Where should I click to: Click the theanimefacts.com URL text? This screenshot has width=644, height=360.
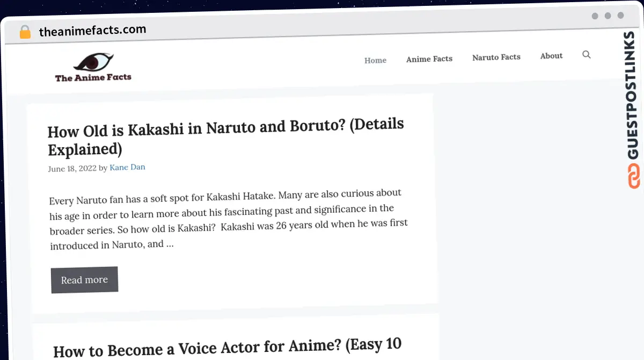coord(92,31)
